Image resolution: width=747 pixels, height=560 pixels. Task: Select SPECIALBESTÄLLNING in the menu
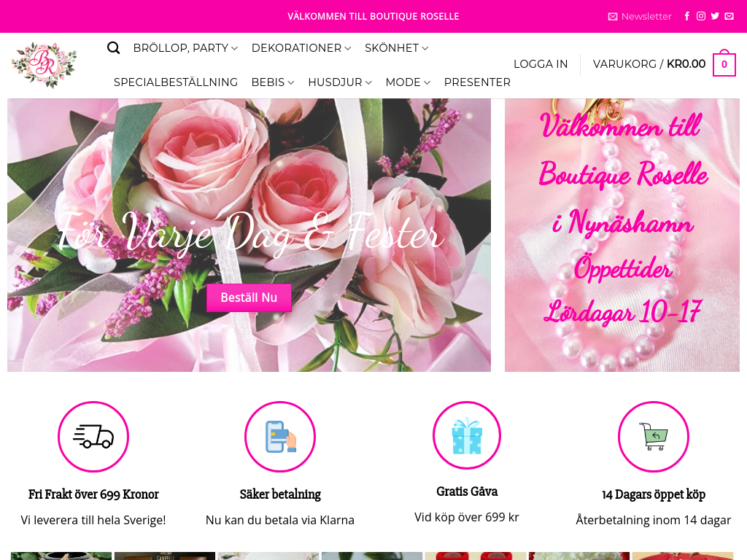pos(176,82)
